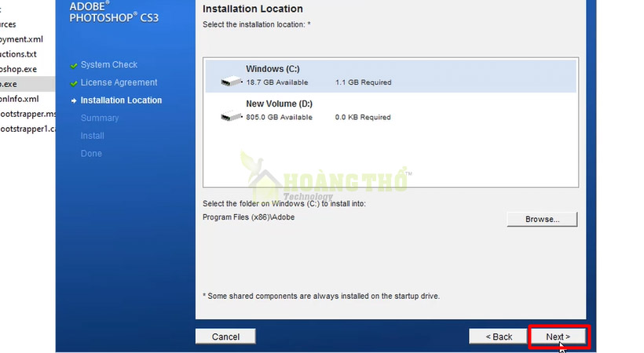Select the file ending in oshop.exe in Explorer

[18, 69]
